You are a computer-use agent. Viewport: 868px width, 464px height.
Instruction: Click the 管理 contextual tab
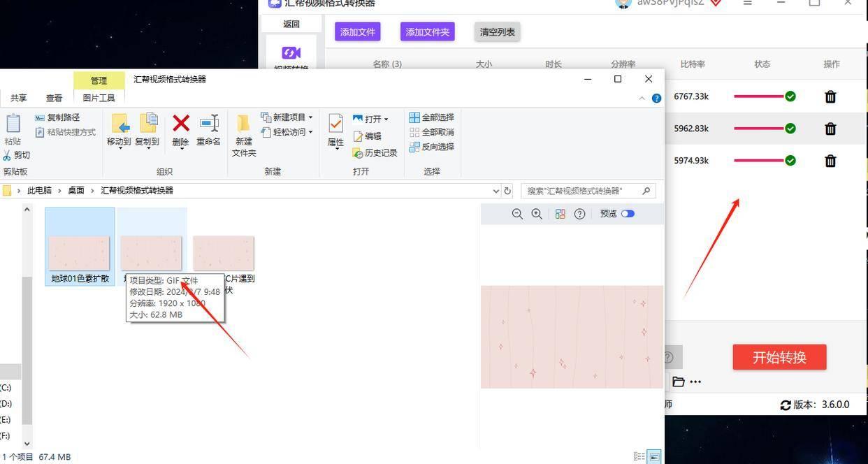pyautogui.click(x=99, y=80)
